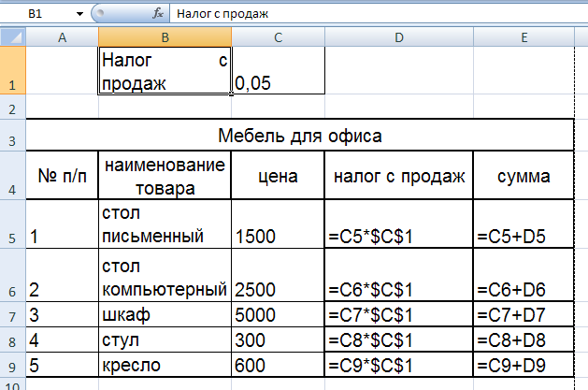Screen dimensions: 588x390
Task: Click cell B1 "Налог с продаж"
Action: click(x=165, y=70)
